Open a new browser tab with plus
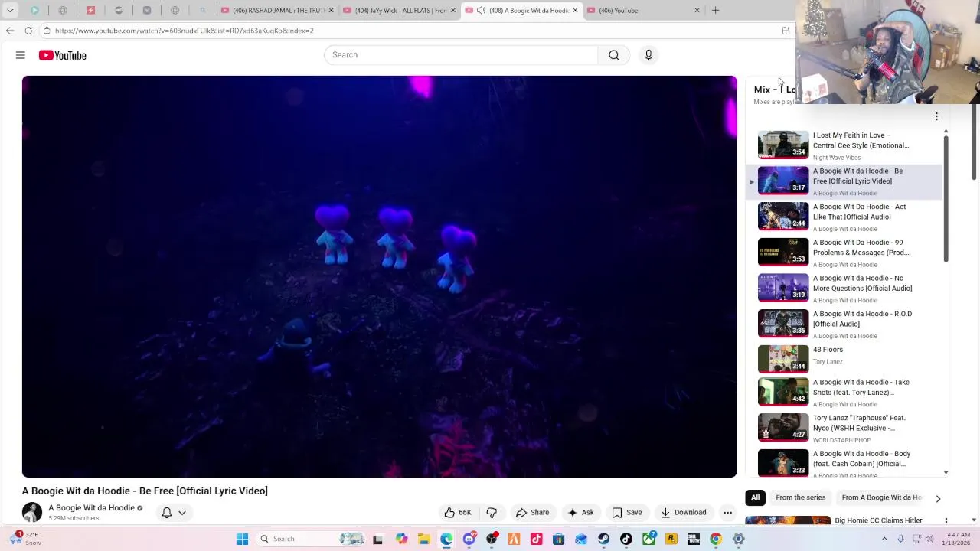The height and width of the screenshot is (551, 980). 715,11
